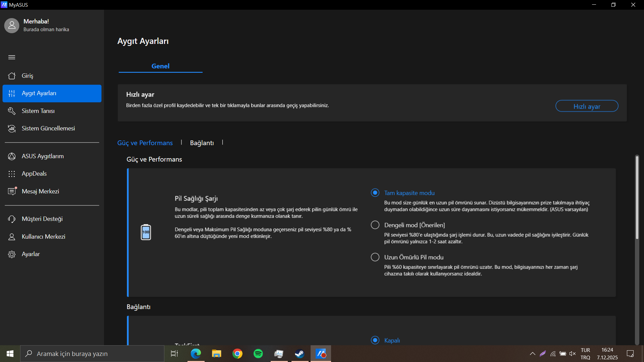Open AppDeals from the sidebar
Screen dimensions: 644x362
coord(52,174)
